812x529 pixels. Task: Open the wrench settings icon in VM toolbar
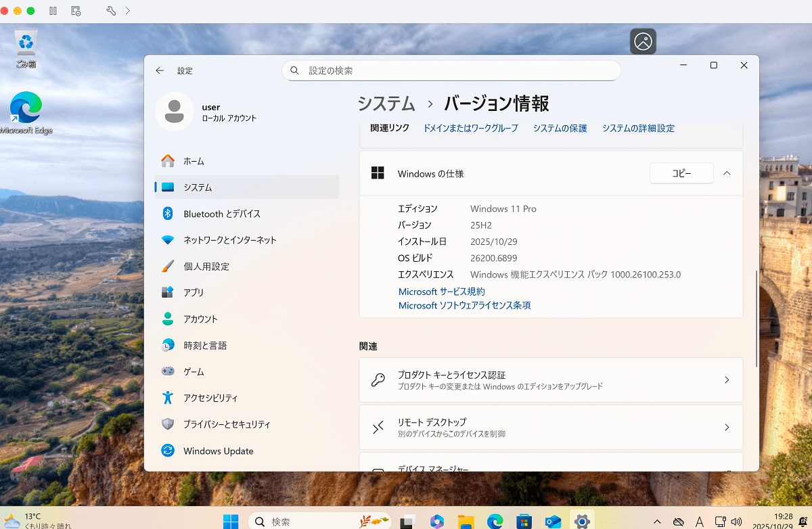pos(111,11)
